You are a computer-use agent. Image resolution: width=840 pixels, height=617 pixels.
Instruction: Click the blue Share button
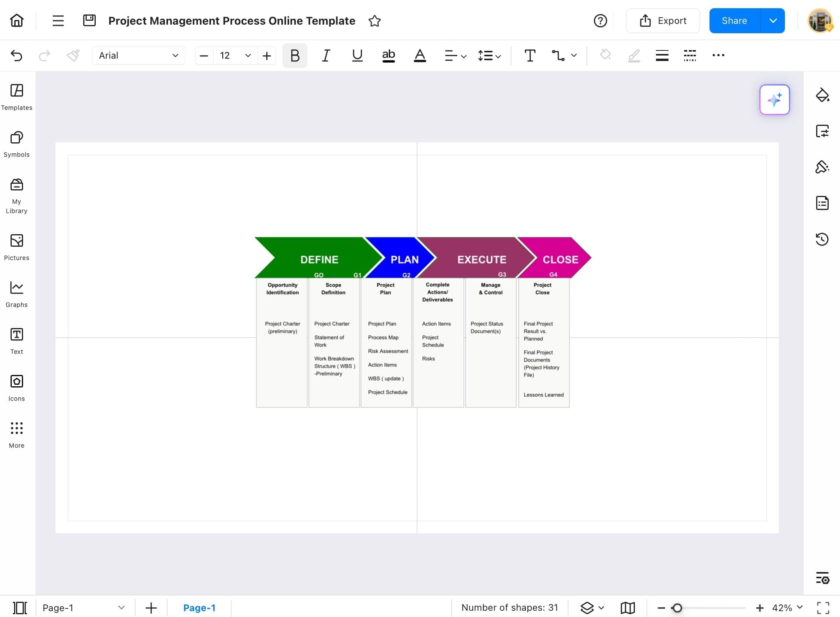734,21
